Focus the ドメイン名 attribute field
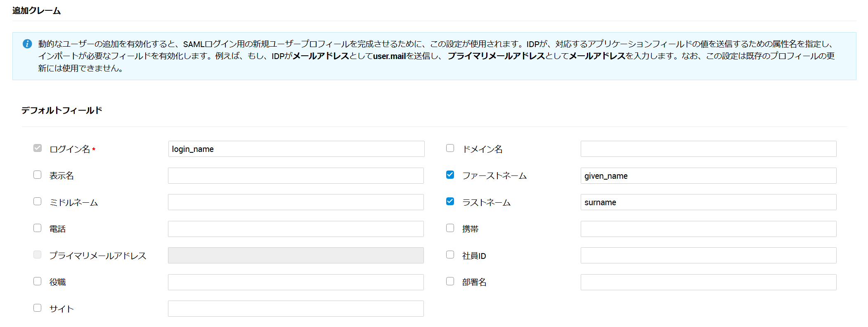 pyautogui.click(x=708, y=149)
